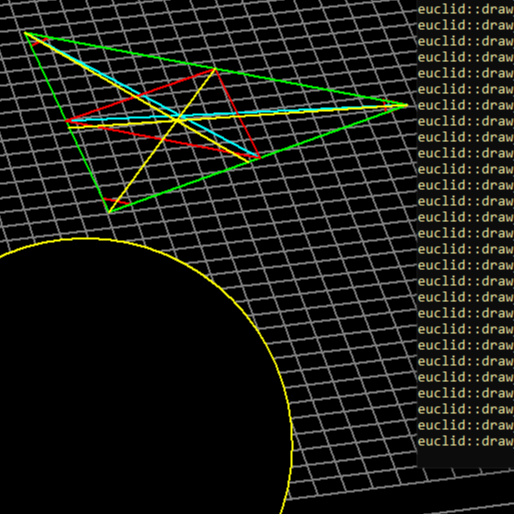The height and width of the screenshot is (514, 514).
Task: Click the lower green edge of the quadrilateral
Action: coord(258,159)
